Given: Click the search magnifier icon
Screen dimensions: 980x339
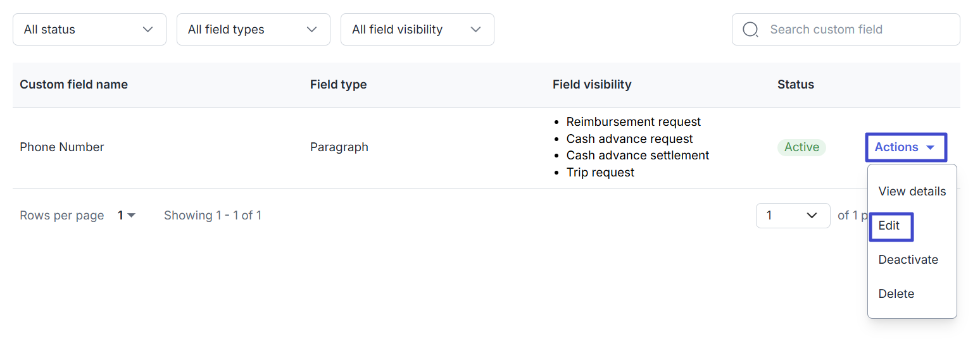Looking at the screenshot, I should click(750, 30).
